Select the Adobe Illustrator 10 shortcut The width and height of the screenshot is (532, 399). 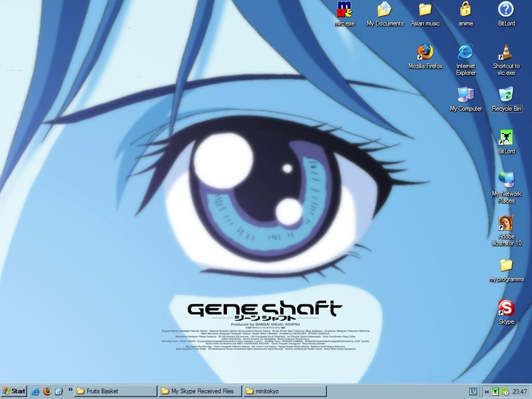coord(506,230)
